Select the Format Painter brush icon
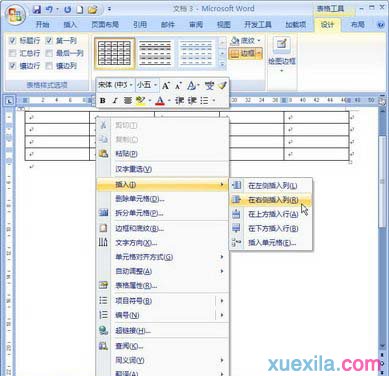The image size is (389, 376). pyautogui.click(x=222, y=86)
